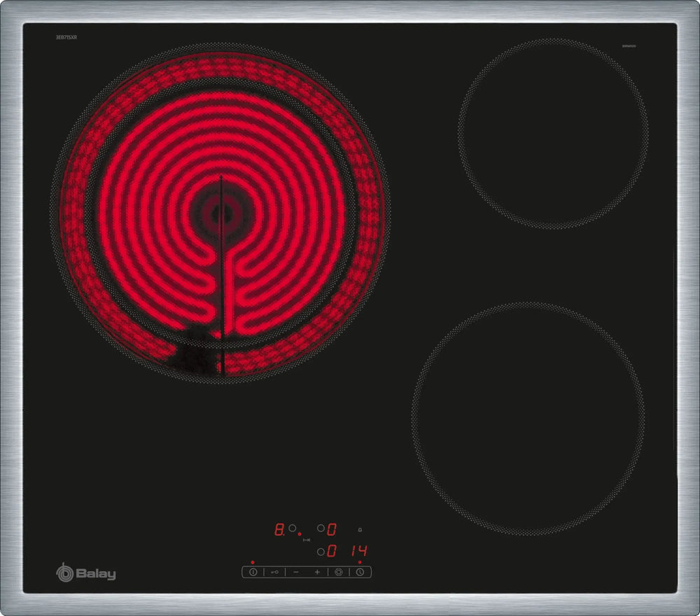Tap the red indicator dot above timer key

coord(360,562)
